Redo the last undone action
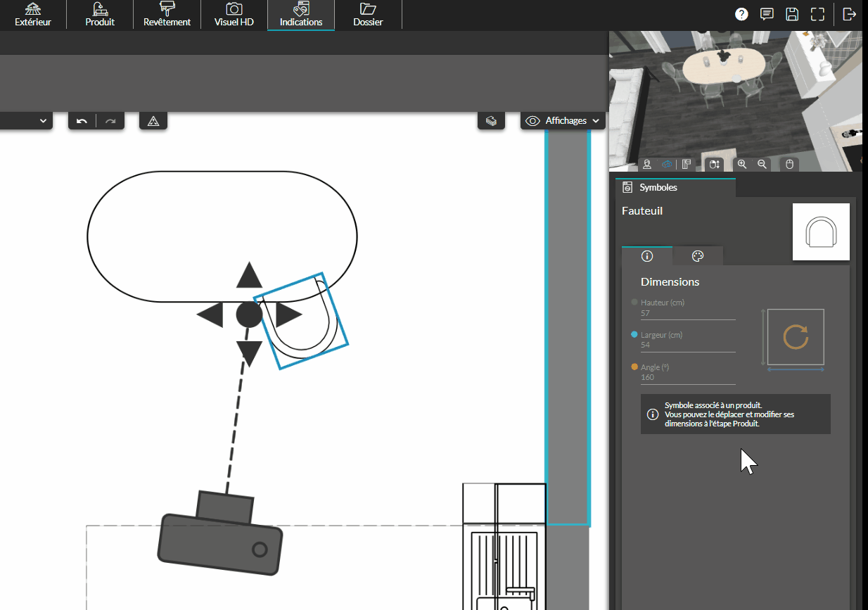The height and width of the screenshot is (610, 868). (110, 121)
